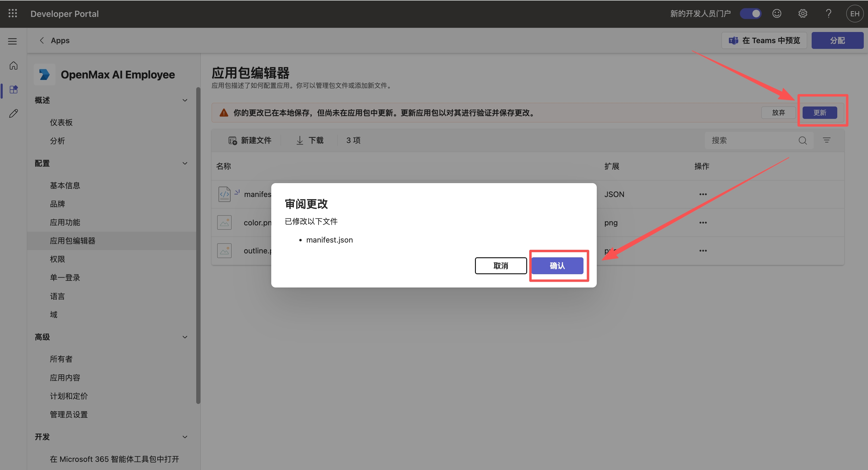Click the warning triangle icon in the banner
Screen dimensions: 868x470
coord(224,113)
